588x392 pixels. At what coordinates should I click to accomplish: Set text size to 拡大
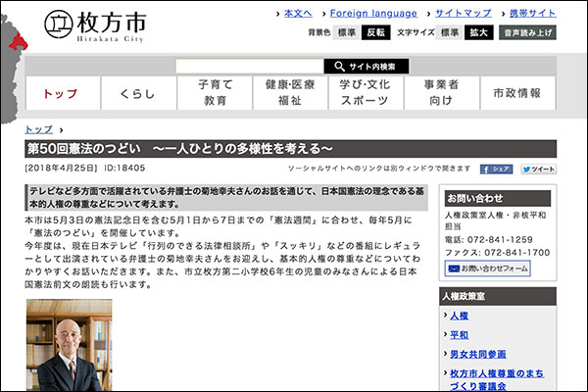tap(478, 32)
